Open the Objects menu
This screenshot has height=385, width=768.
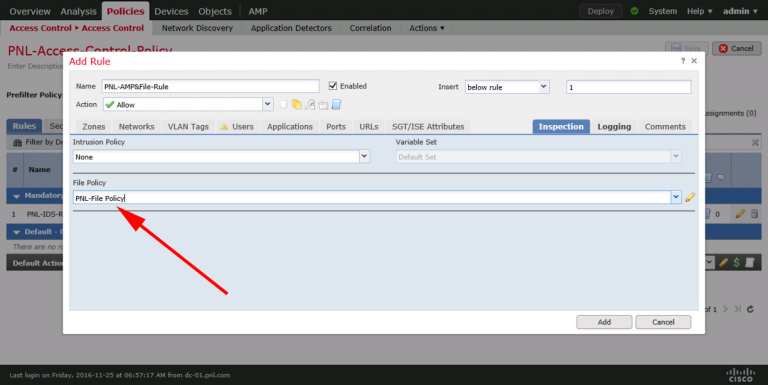tap(215, 11)
